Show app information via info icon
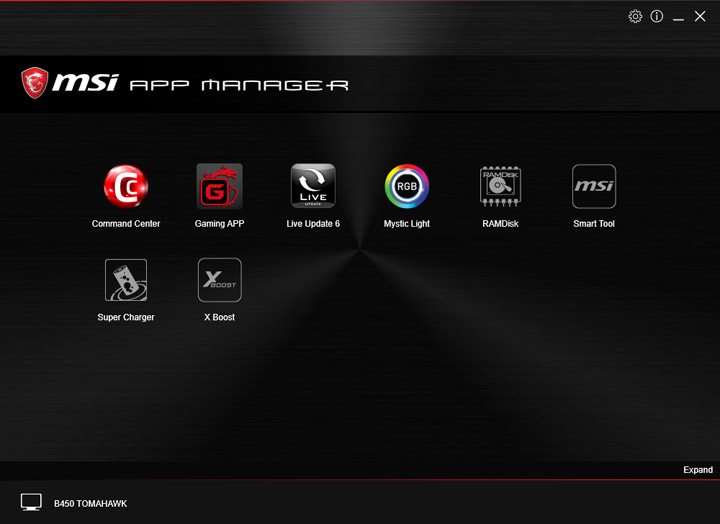The width and height of the screenshot is (720, 524). click(657, 17)
